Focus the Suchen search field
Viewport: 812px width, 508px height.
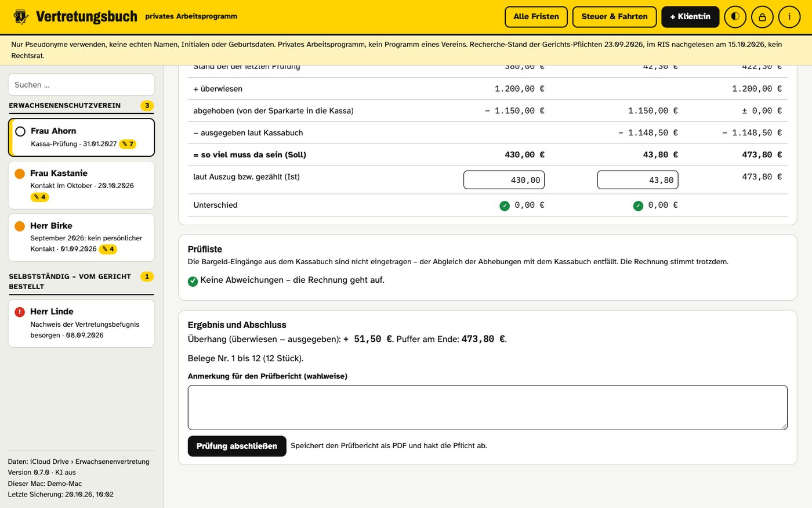[x=81, y=85]
